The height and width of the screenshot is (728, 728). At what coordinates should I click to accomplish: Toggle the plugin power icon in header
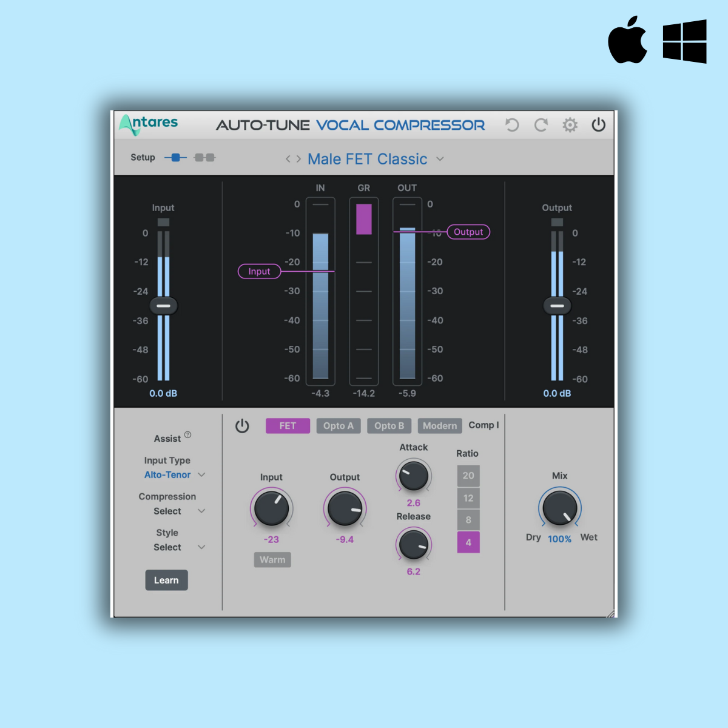click(x=599, y=125)
